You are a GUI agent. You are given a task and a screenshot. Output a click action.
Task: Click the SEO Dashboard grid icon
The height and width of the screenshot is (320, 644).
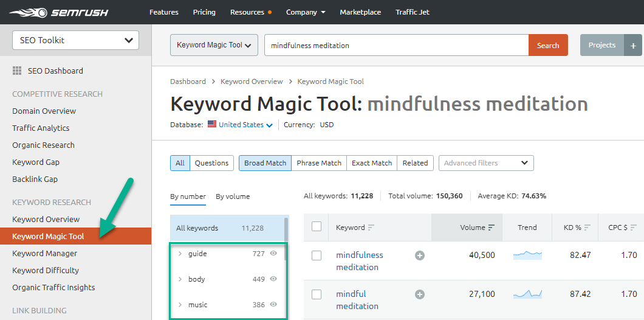pyautogui.click(x=17, y=71)
